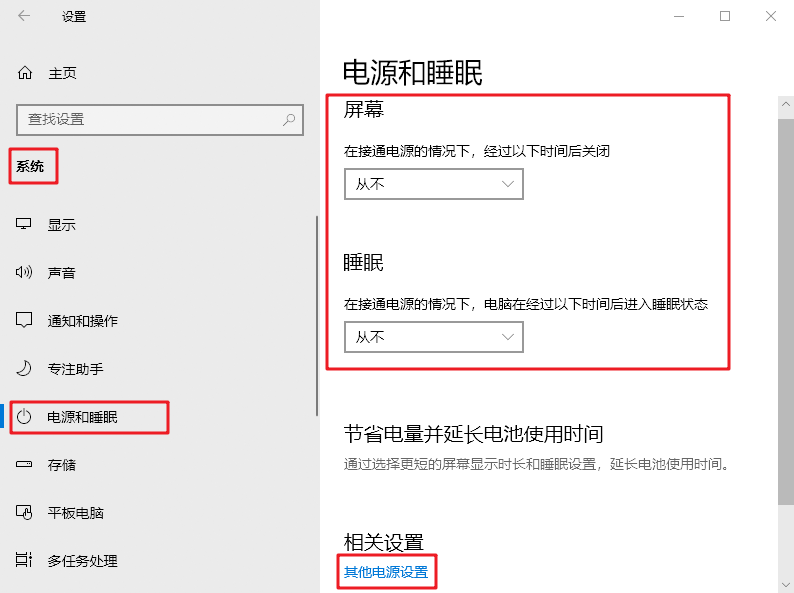Click the back arrow in Settings
The image size is (794, 593).
coord(24,16)
